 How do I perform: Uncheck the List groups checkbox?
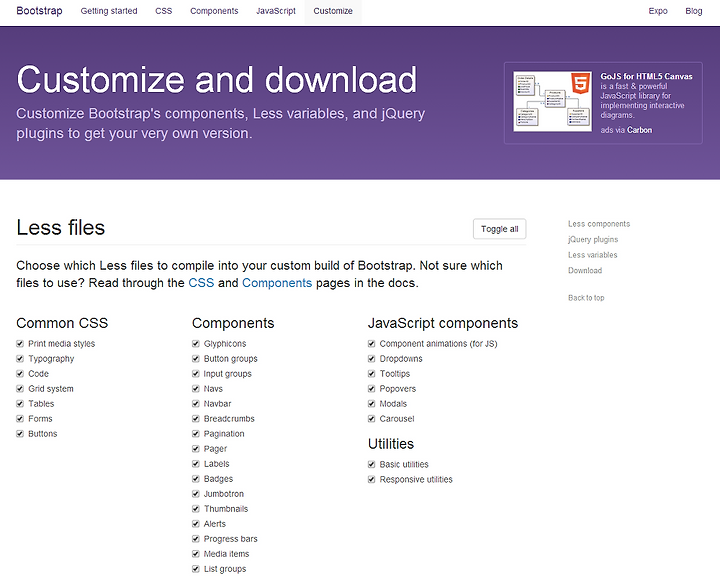pos(196,569)
